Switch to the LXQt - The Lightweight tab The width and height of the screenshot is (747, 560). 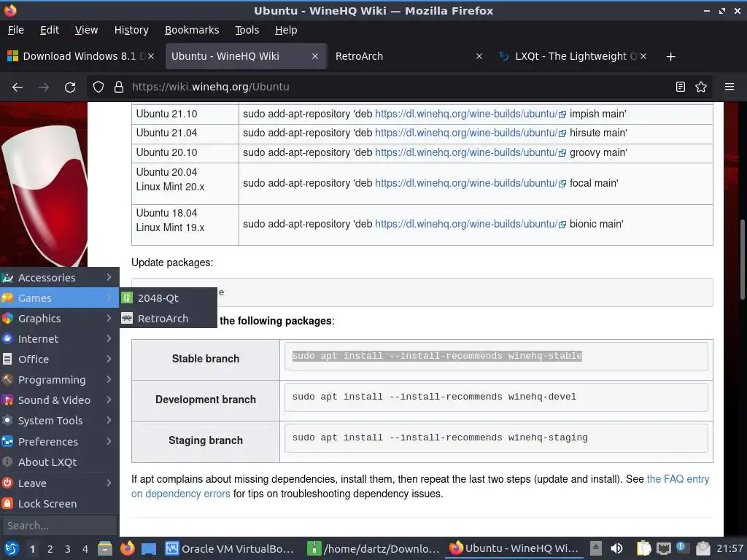click(x=573, y=56)
